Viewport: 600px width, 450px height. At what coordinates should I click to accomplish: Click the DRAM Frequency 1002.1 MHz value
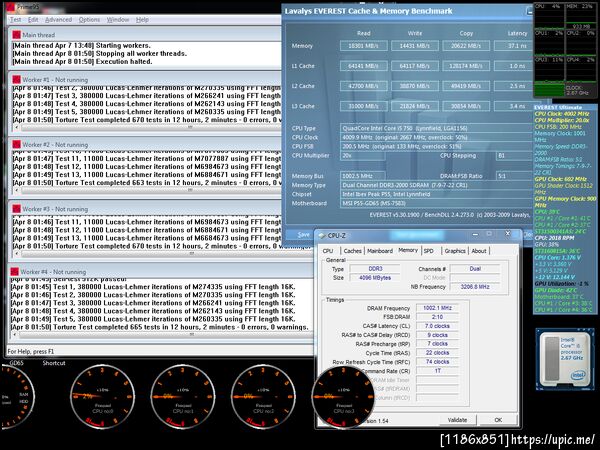pyautogui.click(x=437, y=308)
